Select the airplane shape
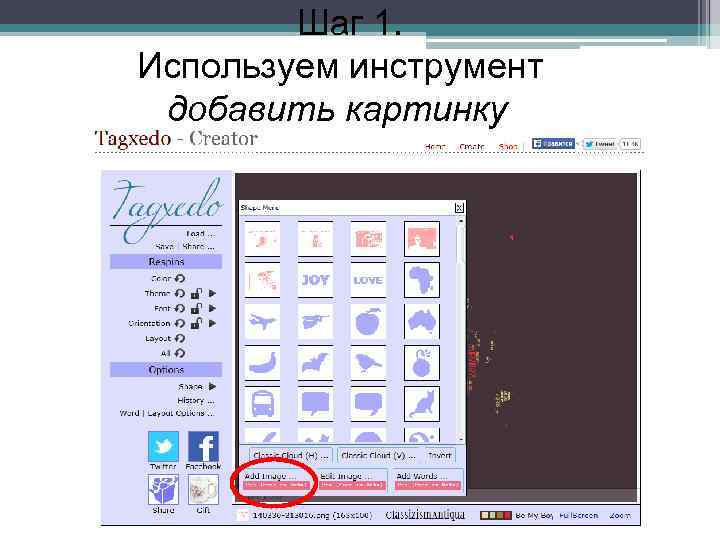This screenshot has width=720, height=540. pyautogui.click(x=262, y=321)
